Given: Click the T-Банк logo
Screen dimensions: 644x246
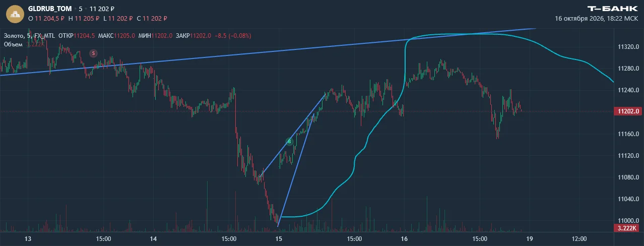Looking at the screenshot, I should point(613,9).
